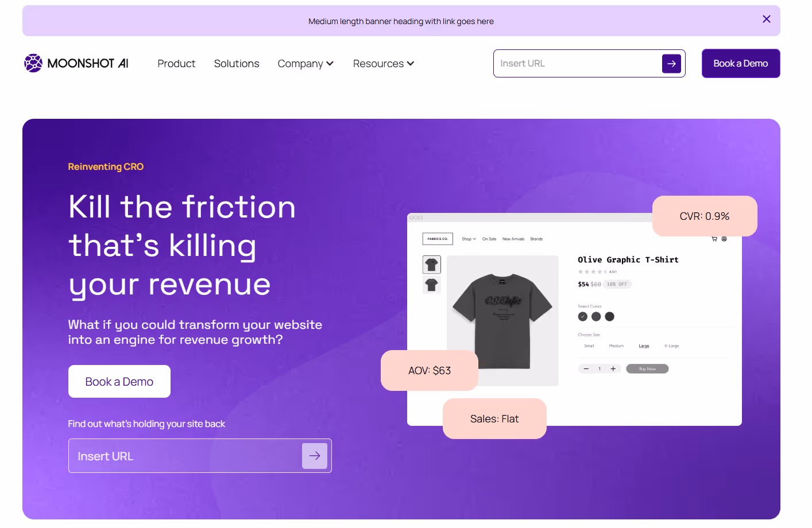Click the Sales: Flat card

(x=494, y=418)
